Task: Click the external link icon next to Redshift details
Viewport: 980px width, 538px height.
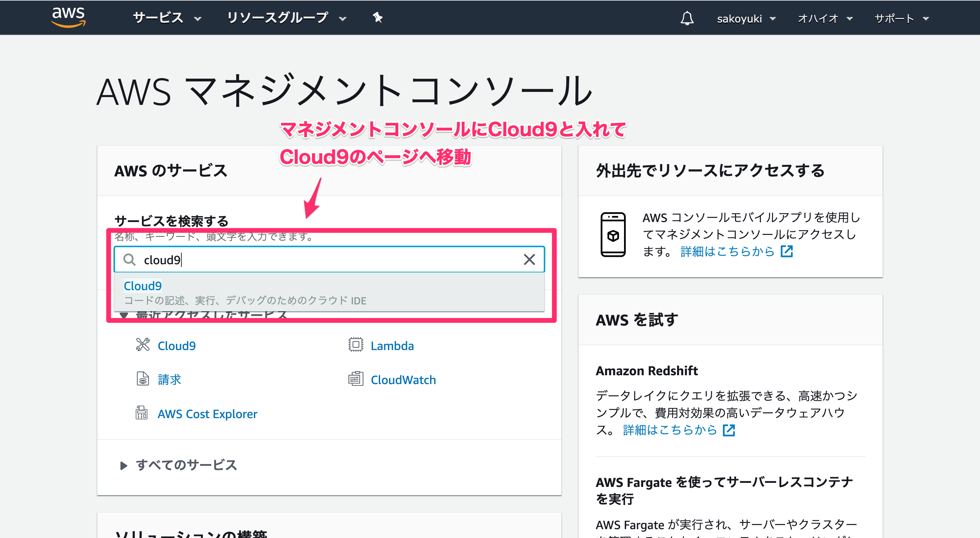Action: (729, 430)
